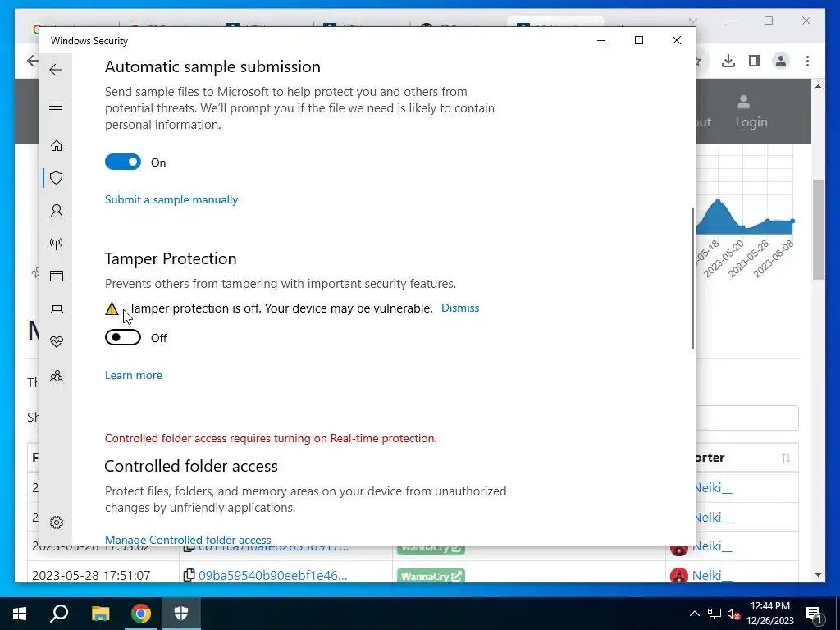The image size is (840, 630).
Task: Open Family options icon
Action: point(57,376)
